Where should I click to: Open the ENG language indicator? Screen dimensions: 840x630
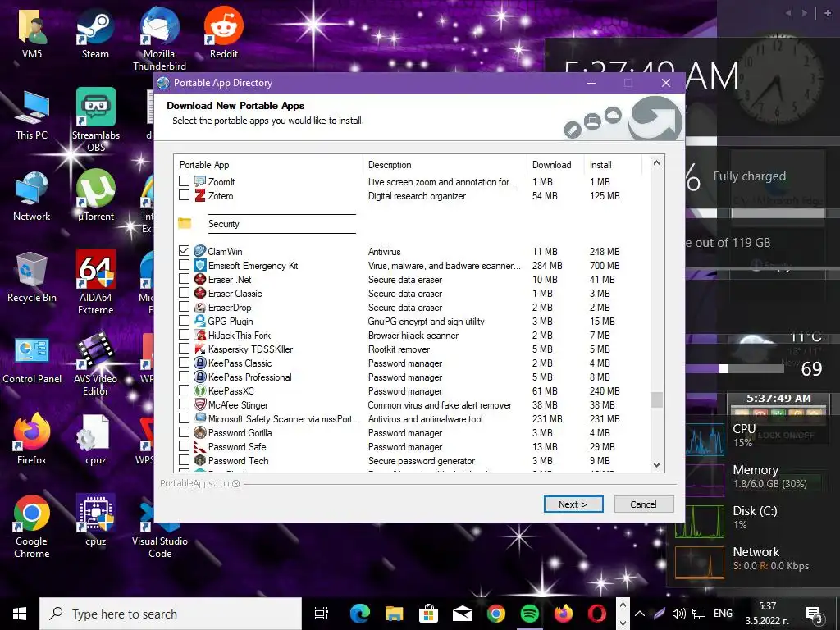click(x=723, y=614)
